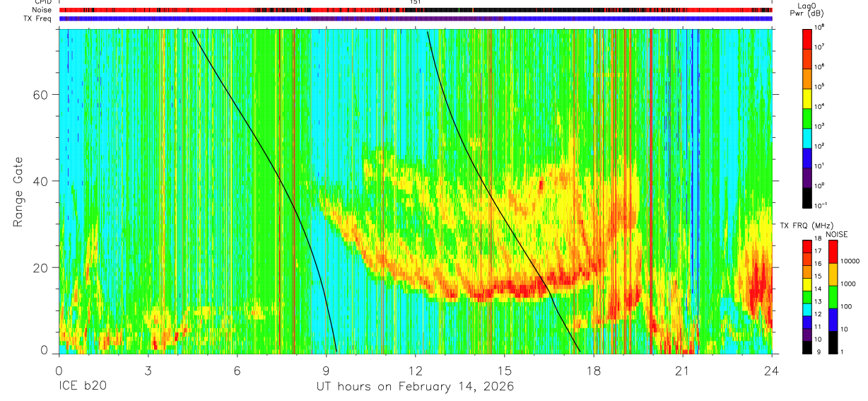
Task: Click the x-axis tick label 21
Action: pyautogui.click(x=683, y=370)
